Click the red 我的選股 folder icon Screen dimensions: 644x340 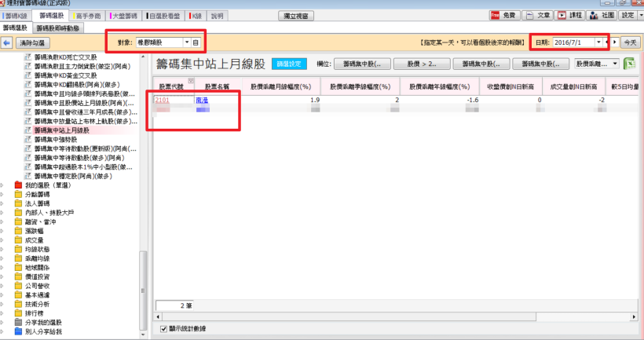(18, 185)
